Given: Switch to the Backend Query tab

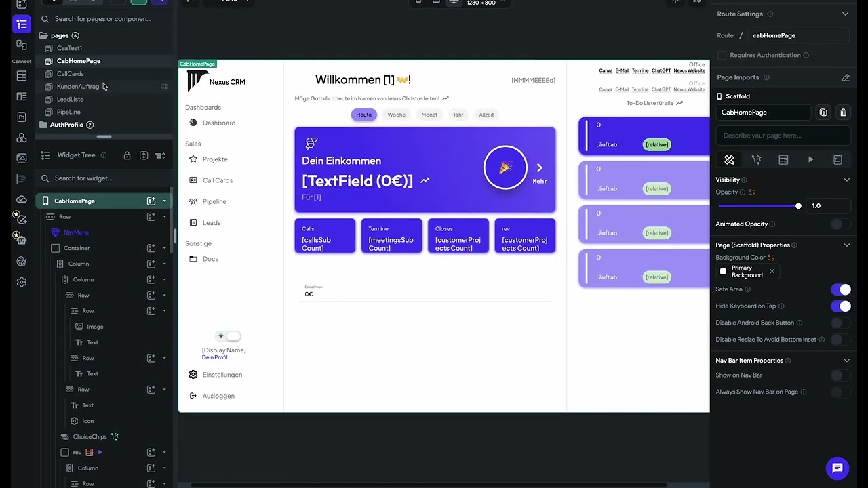Looking at the screenshot, I should point(783,160).
